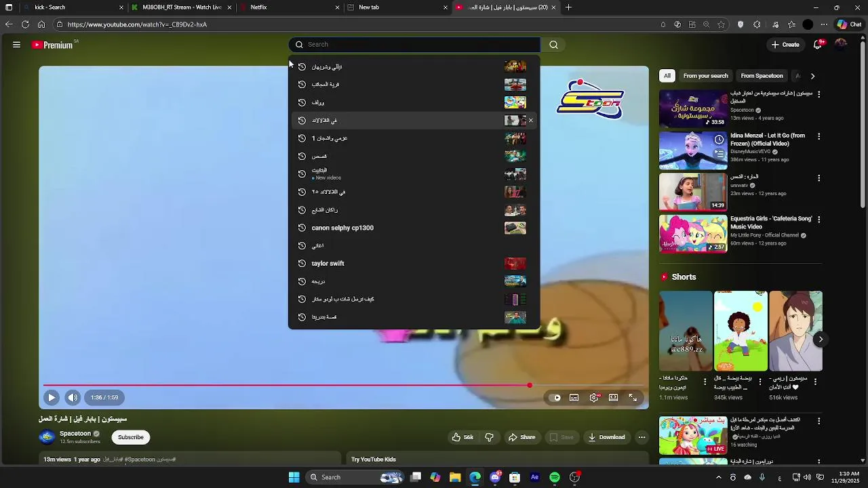This screenshot has width=868, height=488.
Task: Open the YouTube guide hamburger menu
Action: point(16,45)
